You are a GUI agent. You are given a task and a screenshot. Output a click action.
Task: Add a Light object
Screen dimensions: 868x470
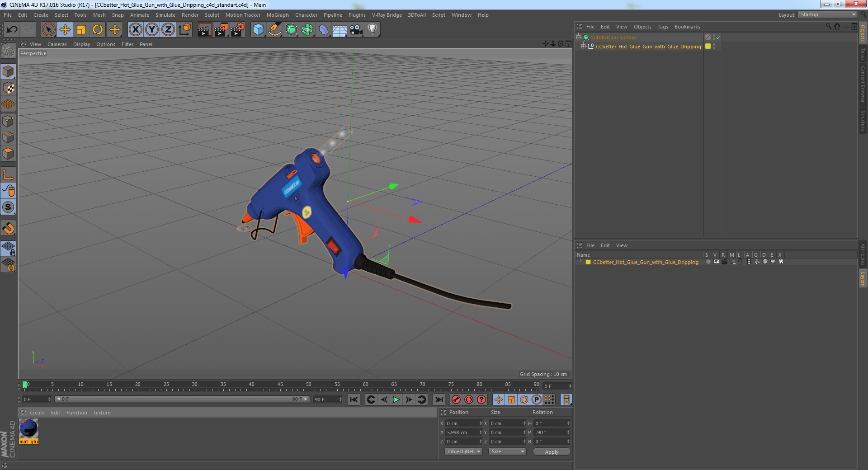tap(373, 30)
